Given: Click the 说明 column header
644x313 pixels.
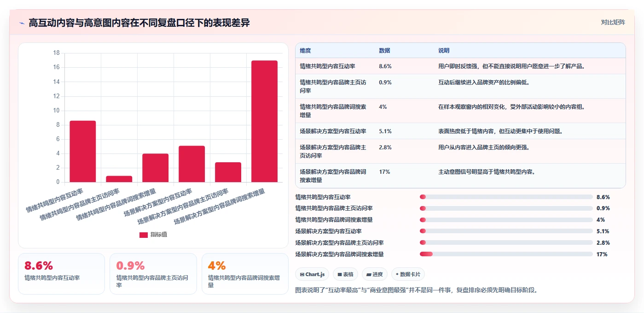Looking at the screenshot, I should point(444,50).
